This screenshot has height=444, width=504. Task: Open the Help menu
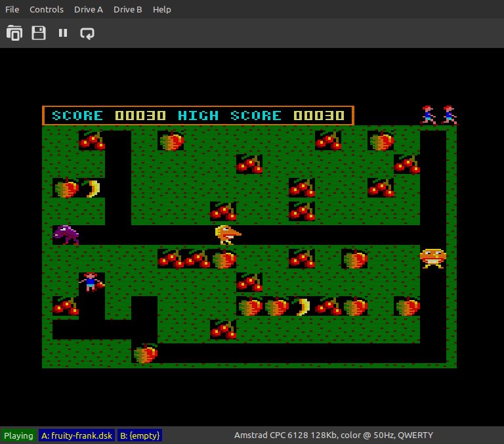[x=161, y=10]
